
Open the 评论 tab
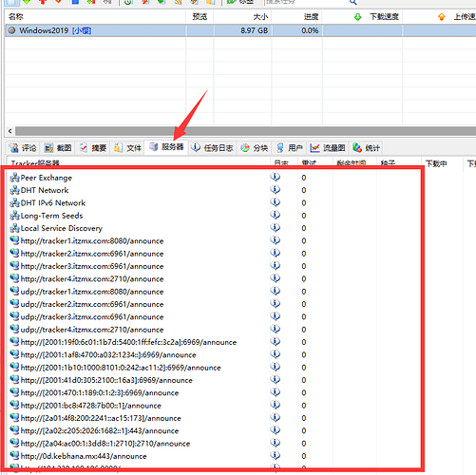click(23, 148)
